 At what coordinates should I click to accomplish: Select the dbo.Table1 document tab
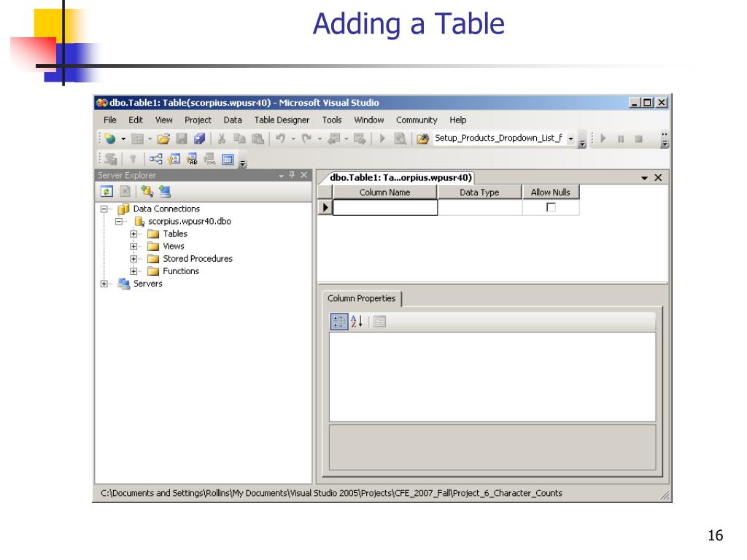[x=400, y=178]
